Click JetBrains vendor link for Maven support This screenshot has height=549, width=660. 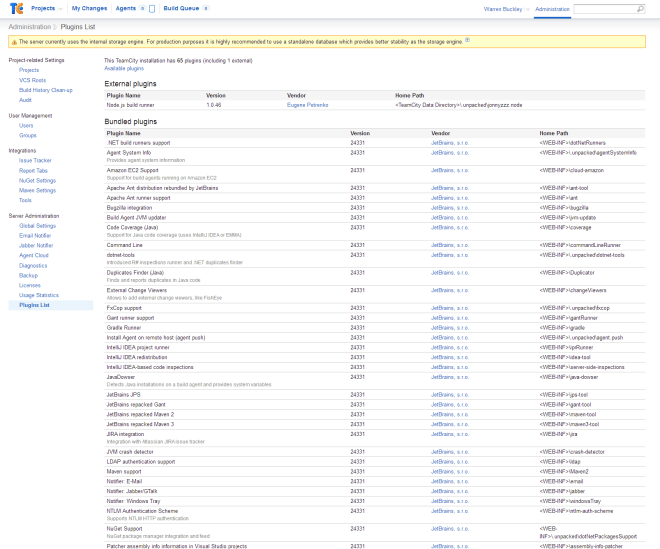[x=450, y=472]
